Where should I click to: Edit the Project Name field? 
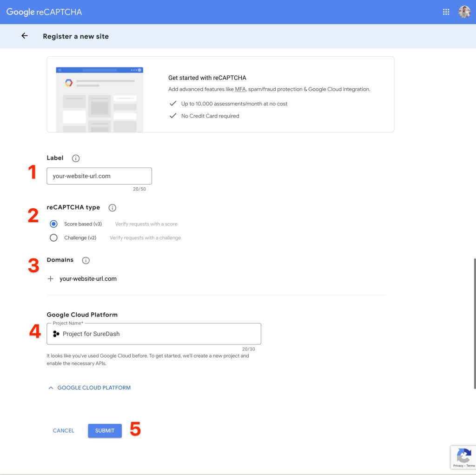coord(154,334)
